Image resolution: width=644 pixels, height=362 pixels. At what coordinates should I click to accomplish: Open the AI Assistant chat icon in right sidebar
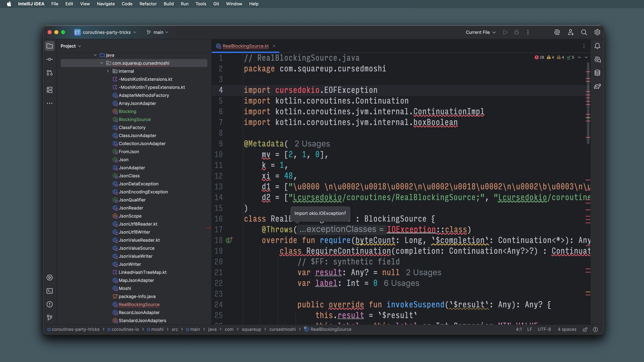tap(597, 59)
